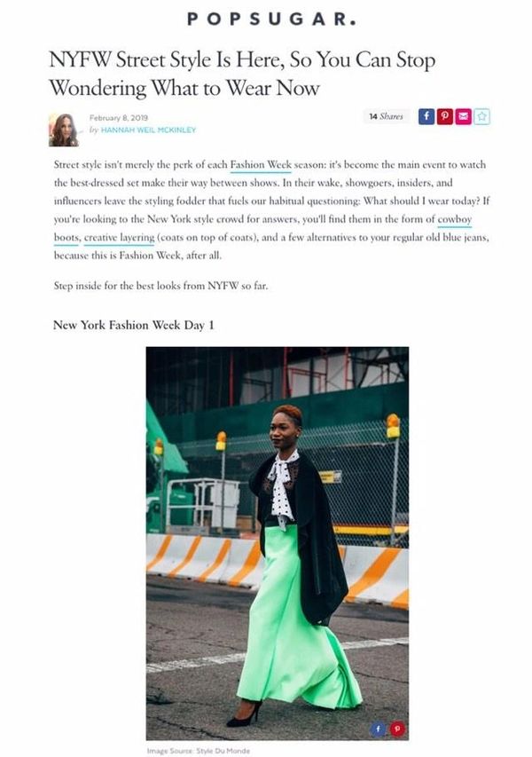Click the 14 Shares counter
Image resolution: width=532 pixels, height=757 pixels.
click(386, 116)
